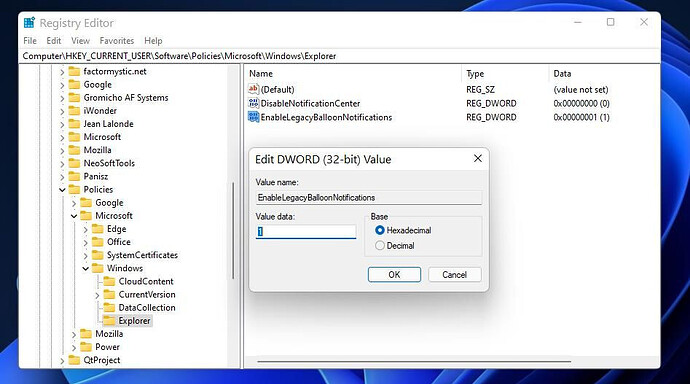
Task: Collapse the Policies tree node
Action: (x=62, y=190)
